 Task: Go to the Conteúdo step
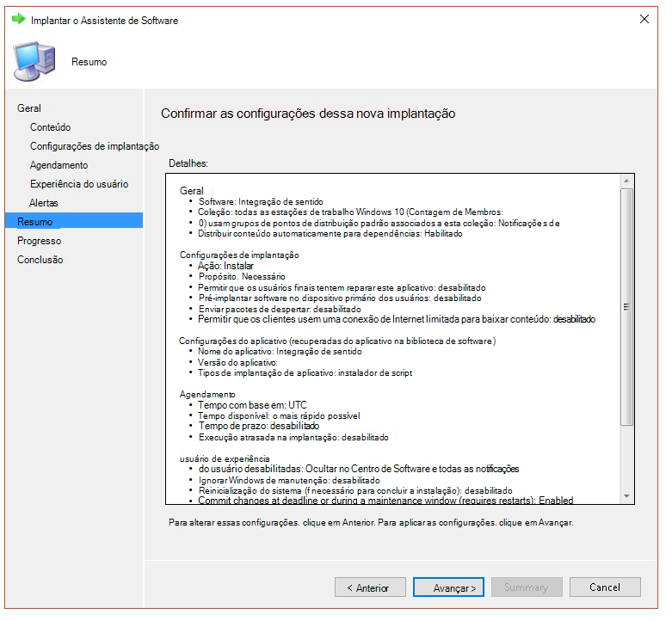[x=50, y=127]
